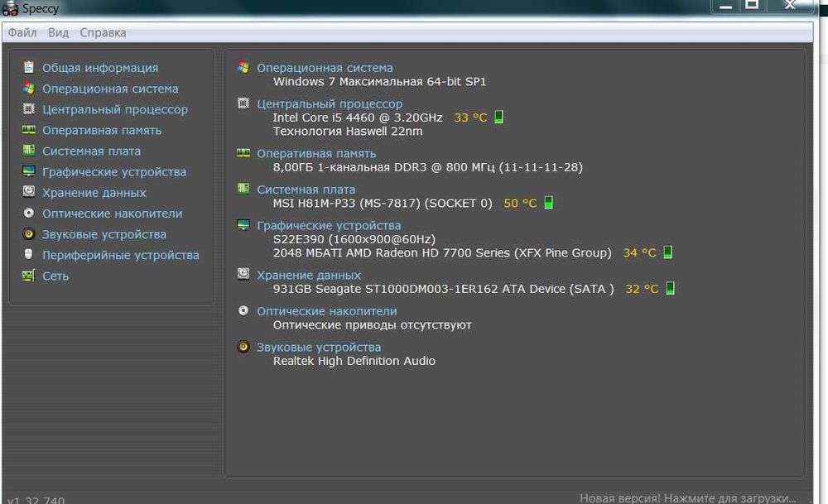Select Графические устройства in the sidebar
Screen dimensions: 828x504
click(x=114, y=172)
